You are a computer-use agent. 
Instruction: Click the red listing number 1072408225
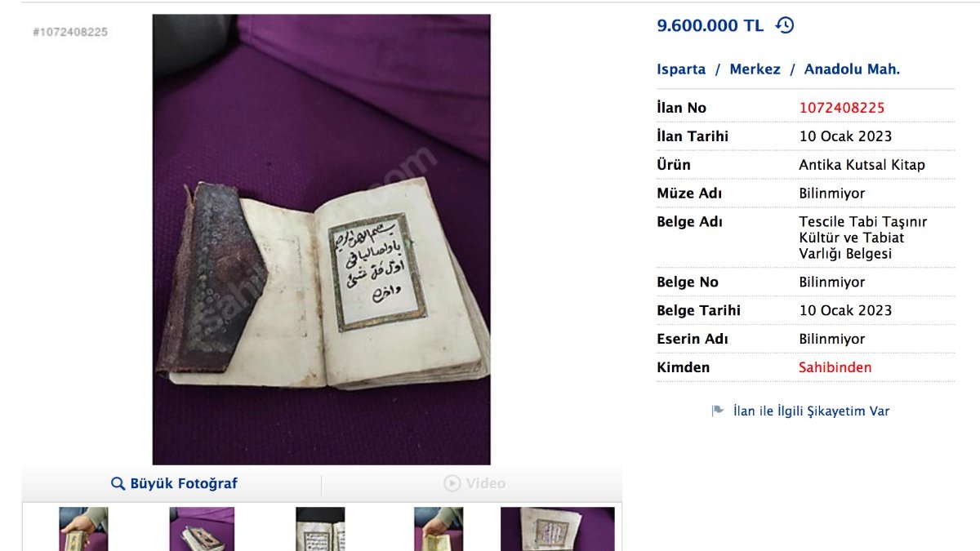[842, 108]
